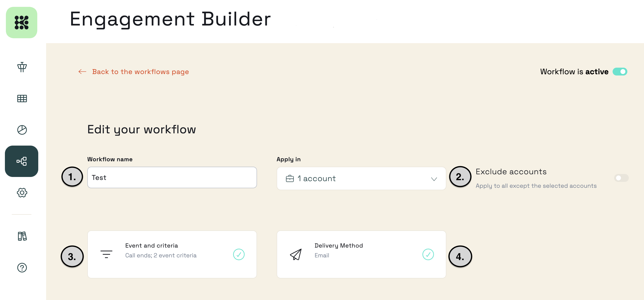This screenshot has height=300, width=644.
Task: Go back to the workflows page
Action: coord(141,72)
